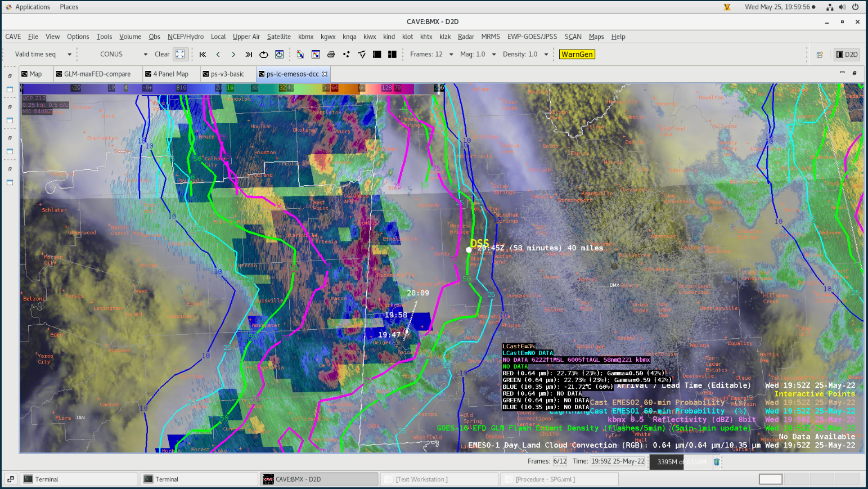Toggle the EMESO-1 Day Land Cloud Convection legend entry
Viewport: 868px width, 489px height.
pyautogui.click(x=662, y=445)
